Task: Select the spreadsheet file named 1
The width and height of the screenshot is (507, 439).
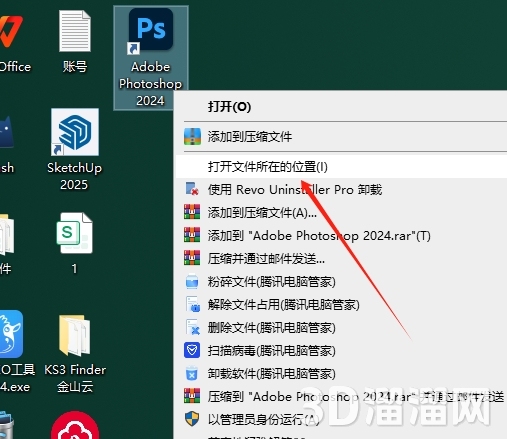Action: pyautogui.click(x=75, y=243)
